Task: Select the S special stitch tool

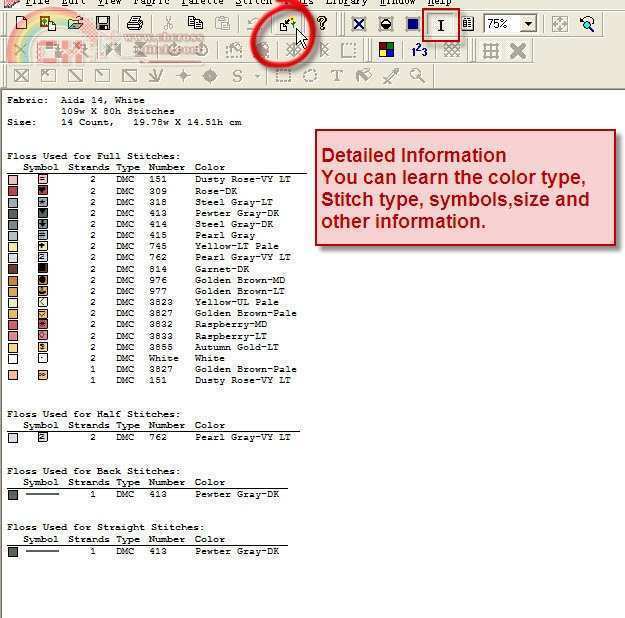Action: [x=237, y=75]
